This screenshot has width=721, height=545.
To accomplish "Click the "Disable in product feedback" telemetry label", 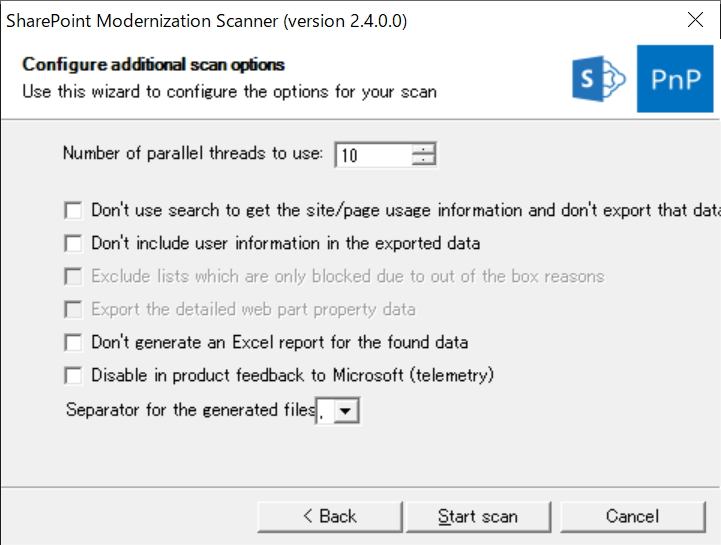I will click(x=292, y=376).
